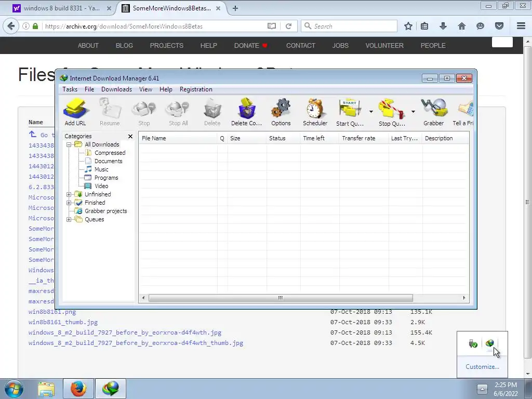This screenshot has height=399, width=532.
Task: Expand the Queues category node
Action: [x=69, y=220]
